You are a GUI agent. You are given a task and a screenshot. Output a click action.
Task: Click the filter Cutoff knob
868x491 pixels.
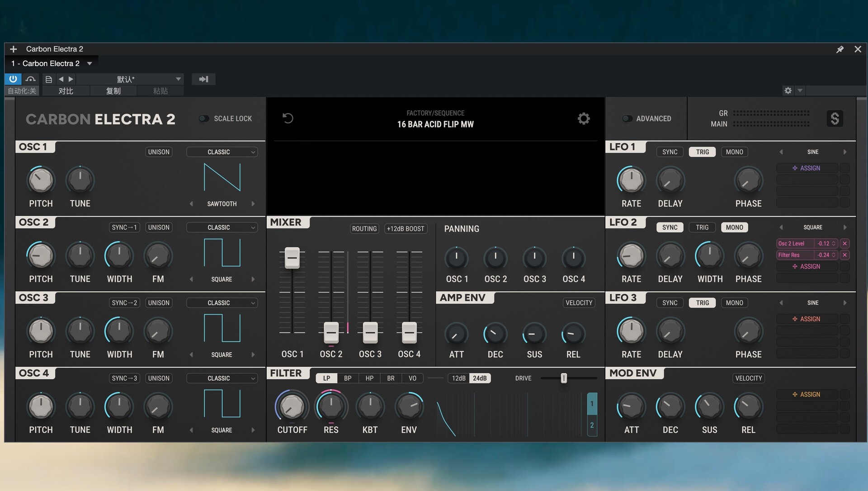pos(292,406)
